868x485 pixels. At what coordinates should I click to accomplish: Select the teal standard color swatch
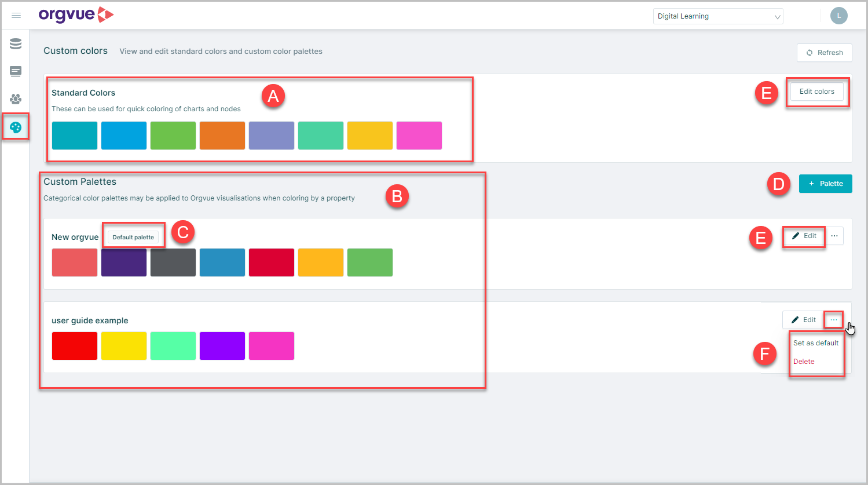[75, 136]
